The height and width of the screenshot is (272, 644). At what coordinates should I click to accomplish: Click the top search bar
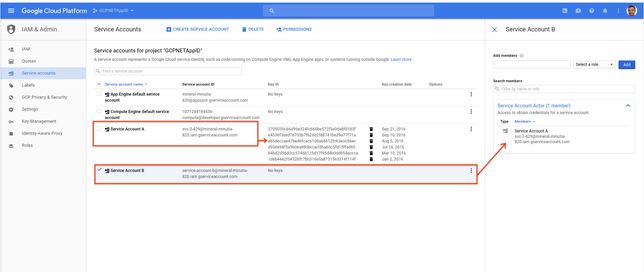(348, 11)
